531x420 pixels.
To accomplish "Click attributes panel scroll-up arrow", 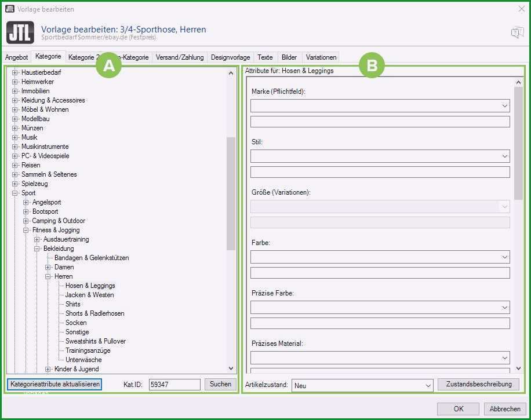I will [x=518, y=82].
